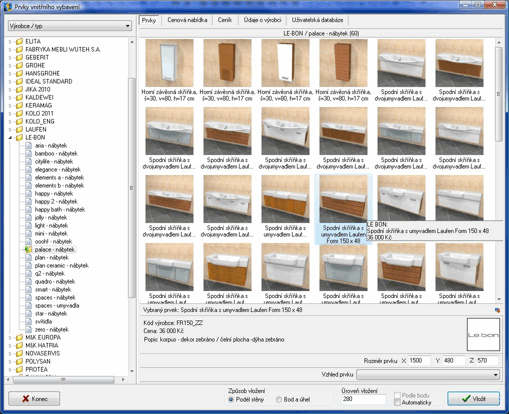Select the KALDEWEI folder icon
509x414 pixels.
coord(19,97)
